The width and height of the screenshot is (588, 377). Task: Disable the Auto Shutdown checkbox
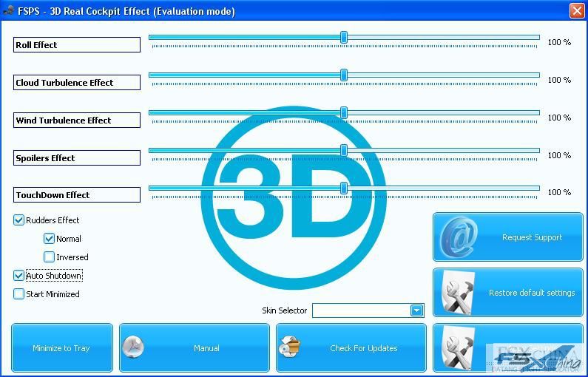[18, 276]
